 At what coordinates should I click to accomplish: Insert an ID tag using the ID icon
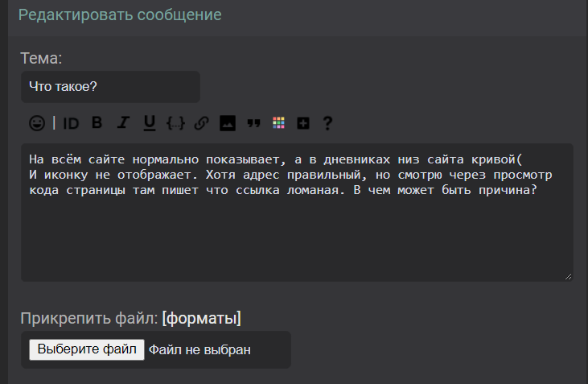tap(71, 123)
